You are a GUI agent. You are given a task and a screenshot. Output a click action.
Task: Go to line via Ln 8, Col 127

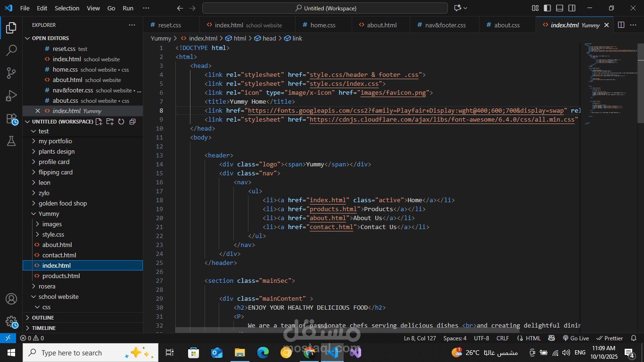pyautogui.click(x=420, y=338)
